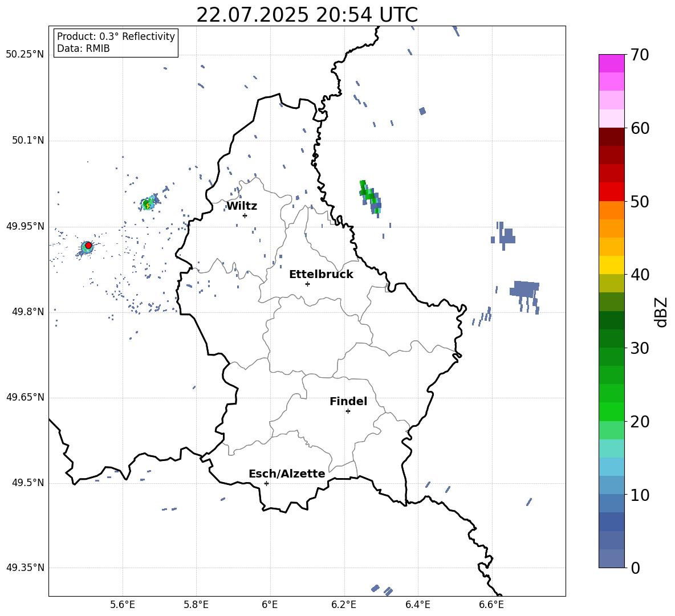
Task: Click the 6.4°E longitude tick label
Action: coord(417,605)
